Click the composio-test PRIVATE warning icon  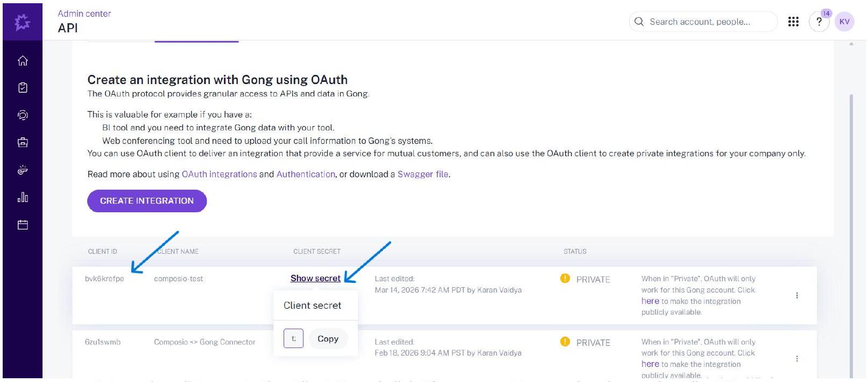[564, 279]
